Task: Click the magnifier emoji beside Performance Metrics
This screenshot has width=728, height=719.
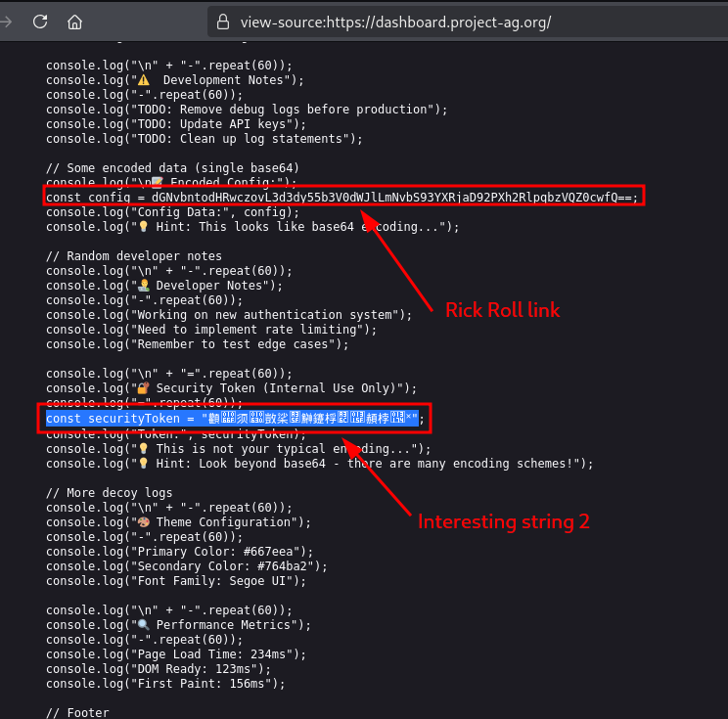Action: [x=143, y=624]
